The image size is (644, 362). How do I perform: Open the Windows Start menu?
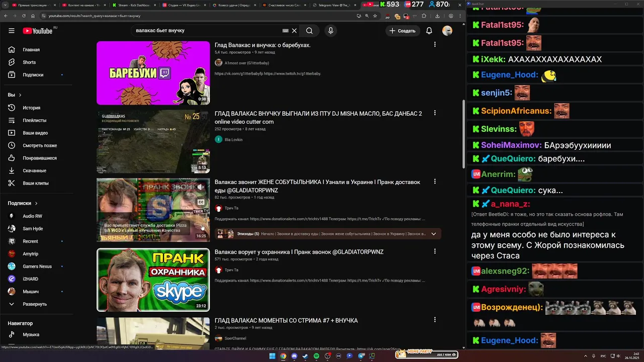click(x=272, y=356)
